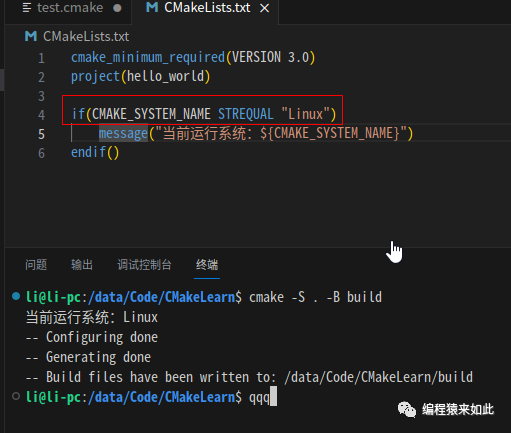
Task: Click the "Linux" string literal
Action: 305,114
